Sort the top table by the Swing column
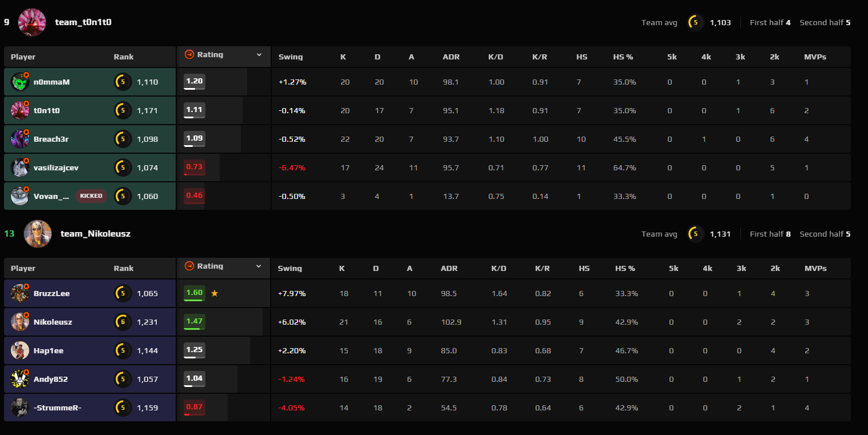868x435 pixels. click(x=291, y=57)
